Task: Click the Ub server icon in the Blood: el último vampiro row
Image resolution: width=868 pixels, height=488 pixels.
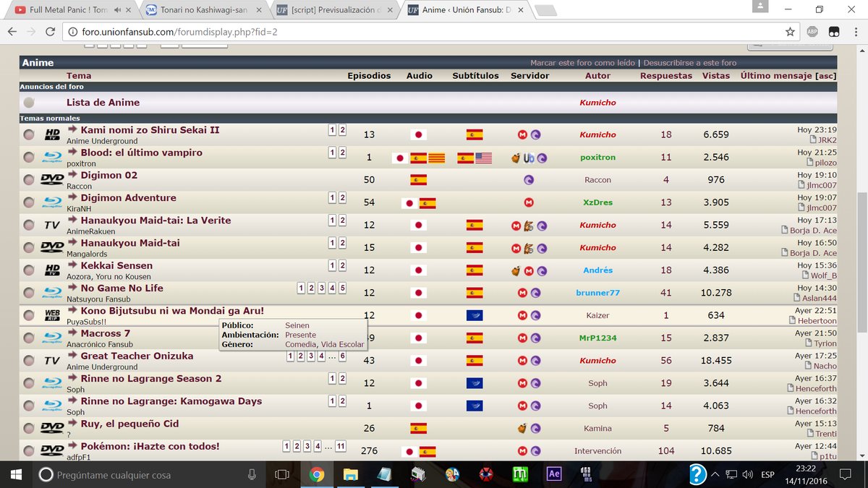Action: click(x=529, y=158)
